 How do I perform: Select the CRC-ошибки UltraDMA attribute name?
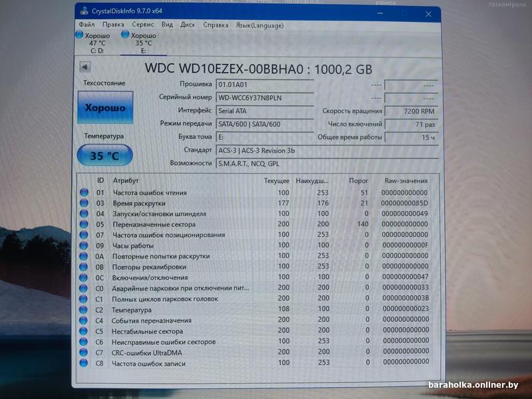tap(147, 353)
